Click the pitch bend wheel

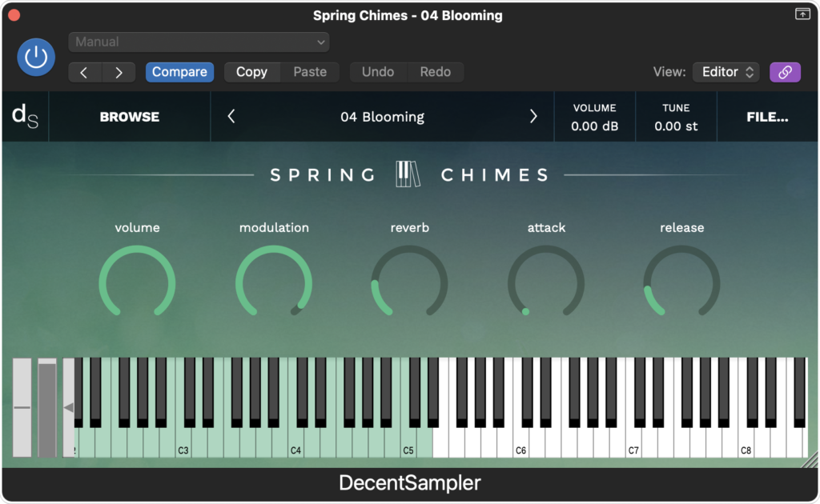click(x=22, y=407)
